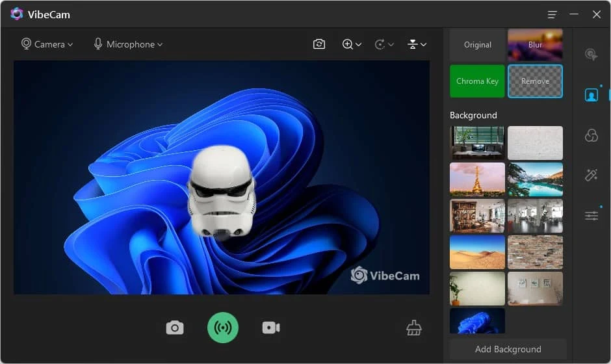
Task: Open the zoom-in magnifier dropdown
Action: point(352,44)
